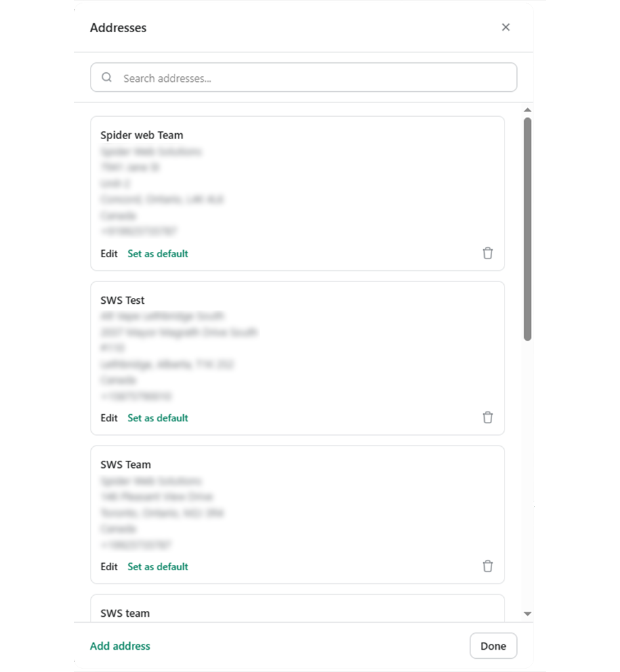
Task: Edit the Spider web Team address
Action: 109,254
